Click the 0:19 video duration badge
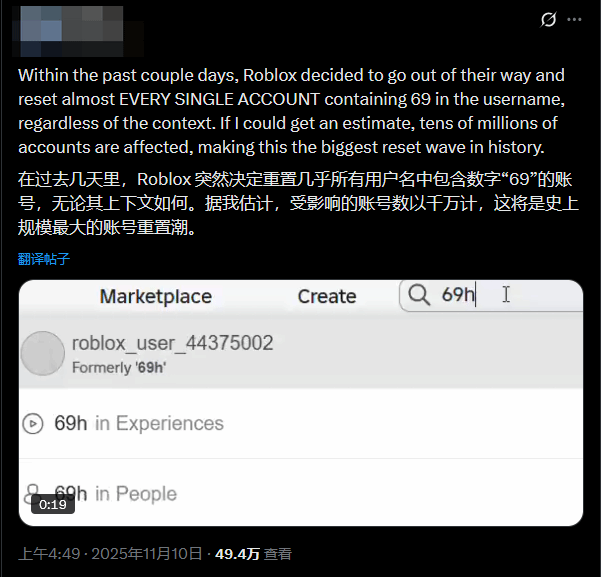Screen dimensions: 601x577 click(x=53, y=505)
